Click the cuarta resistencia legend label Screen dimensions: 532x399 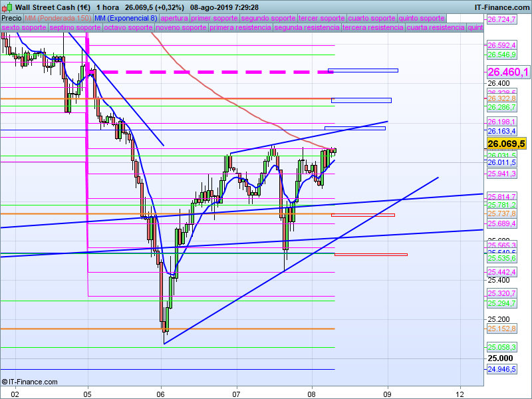pos(436,27)
